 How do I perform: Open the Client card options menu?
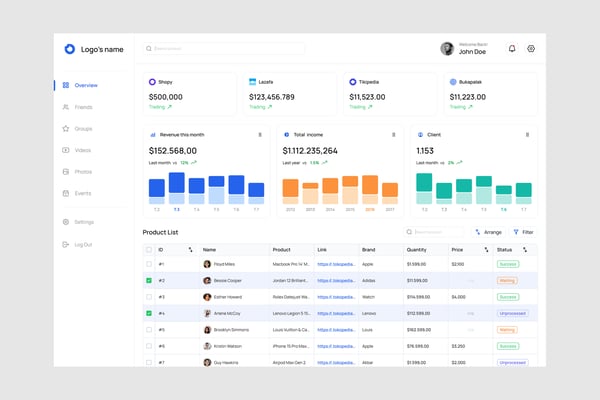[527, 135]
